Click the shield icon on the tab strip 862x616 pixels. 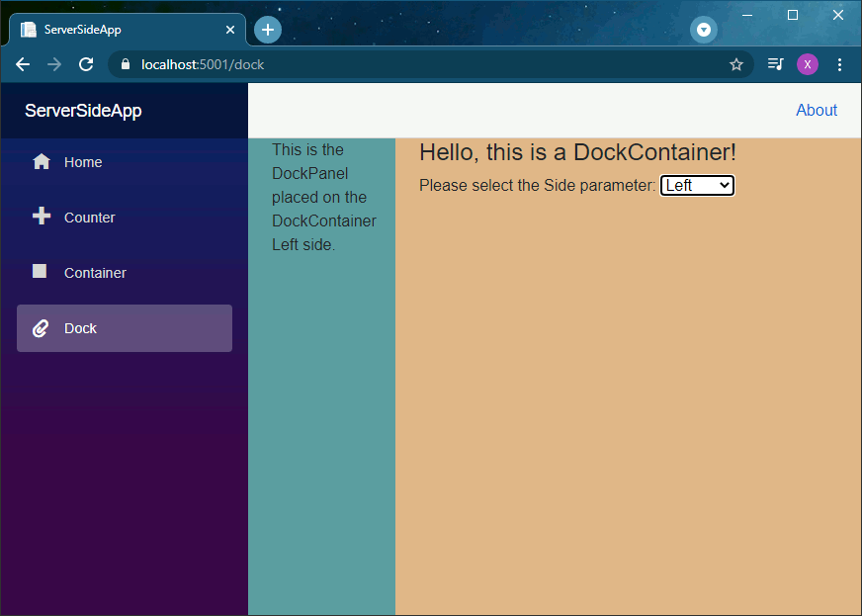(x=704, y=29)
